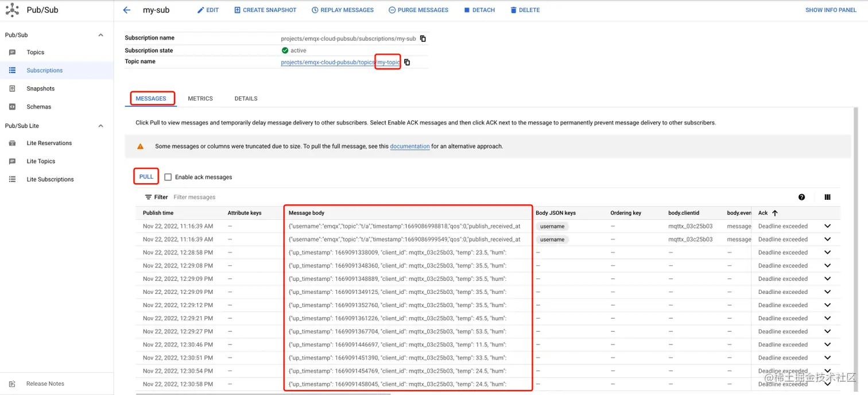This screenshot has width=868, height=395.
Task: Open the documentation link in the warning
Action: [410, 146]
